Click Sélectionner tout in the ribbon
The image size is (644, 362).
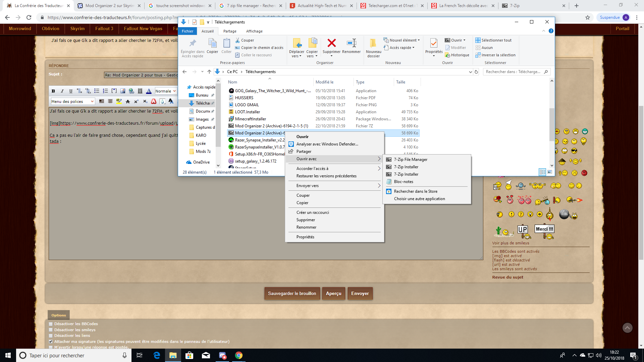tap(493, 40)
